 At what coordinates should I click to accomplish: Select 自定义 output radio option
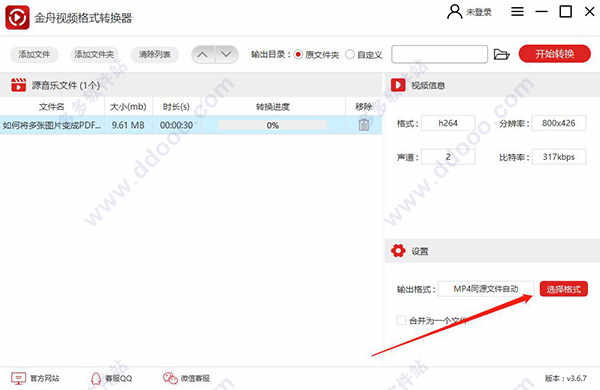pyautogui.click(x=350, y=54)
